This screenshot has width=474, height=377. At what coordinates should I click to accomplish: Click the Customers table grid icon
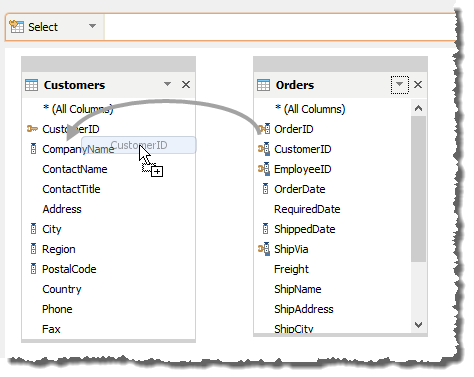coord(32,85)
